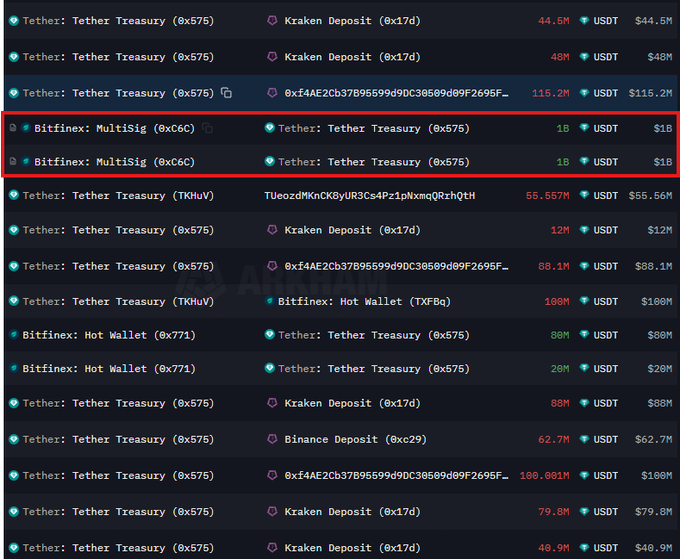Open the 0xf4AE2Cb37B address in the 100.001M row
Image resolution: width=680 pixels, height=559 pixels.
coord(397,476)
